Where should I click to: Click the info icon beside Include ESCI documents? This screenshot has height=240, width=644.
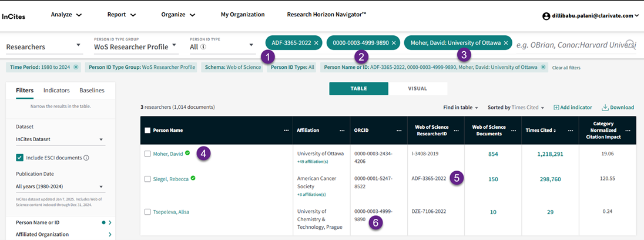click(x=86, y=158)
